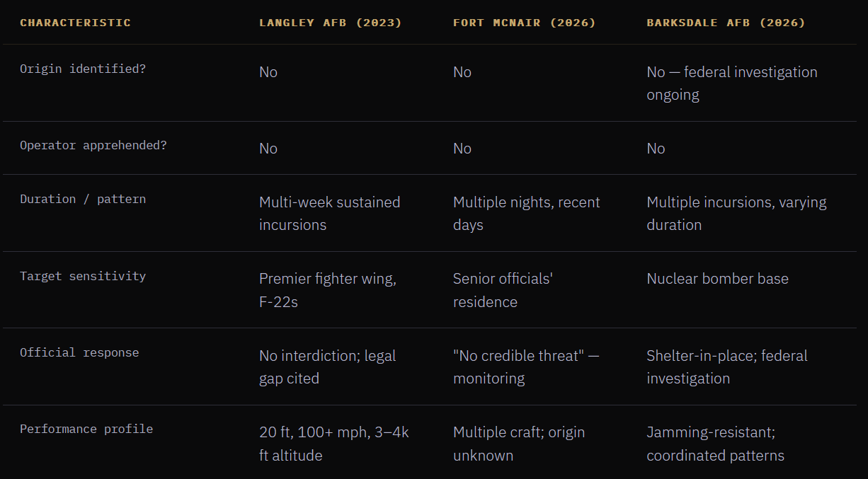The height and width of the screenshot is (479, 868).
Task: Click the 'Target sensitivity' row label
Action: pyautogui.click(x=83, y=276)
